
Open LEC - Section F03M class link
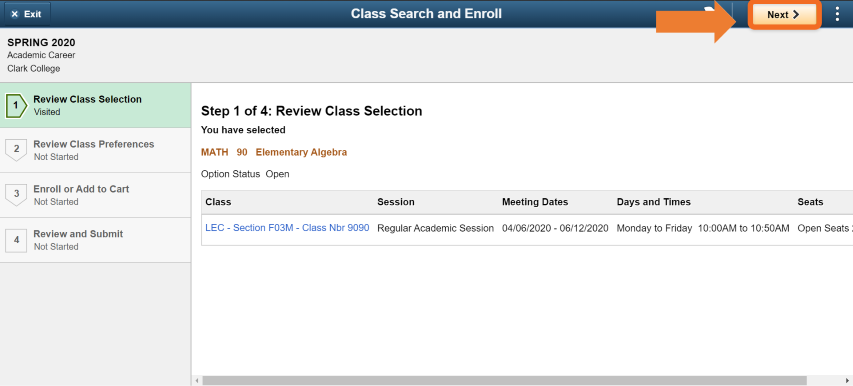point(287,228)
